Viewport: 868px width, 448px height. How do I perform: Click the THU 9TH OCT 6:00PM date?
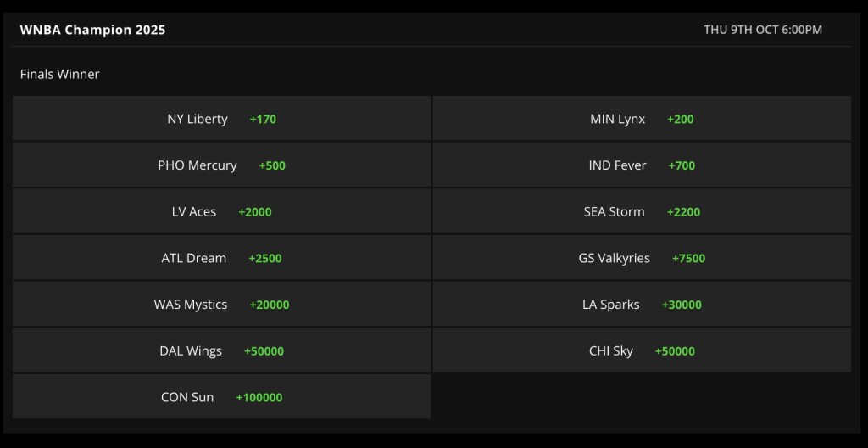pyautogui.click(x=763, y=30)
